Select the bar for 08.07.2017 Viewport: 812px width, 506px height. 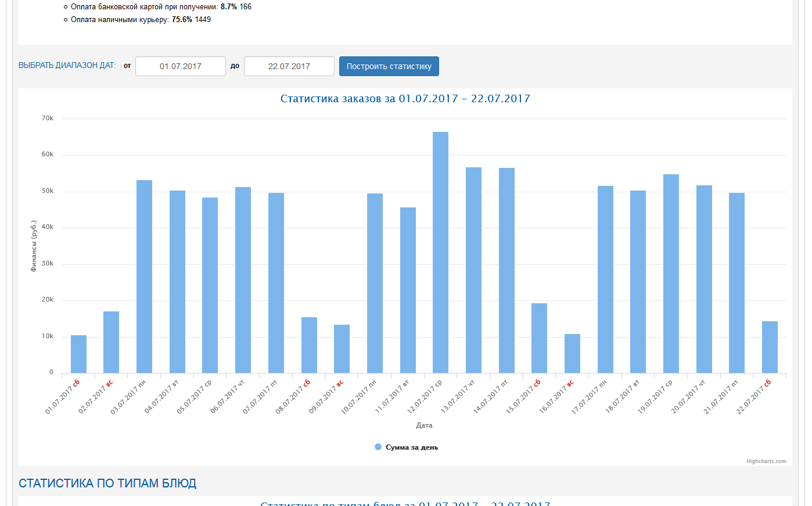tap(309, 345)
